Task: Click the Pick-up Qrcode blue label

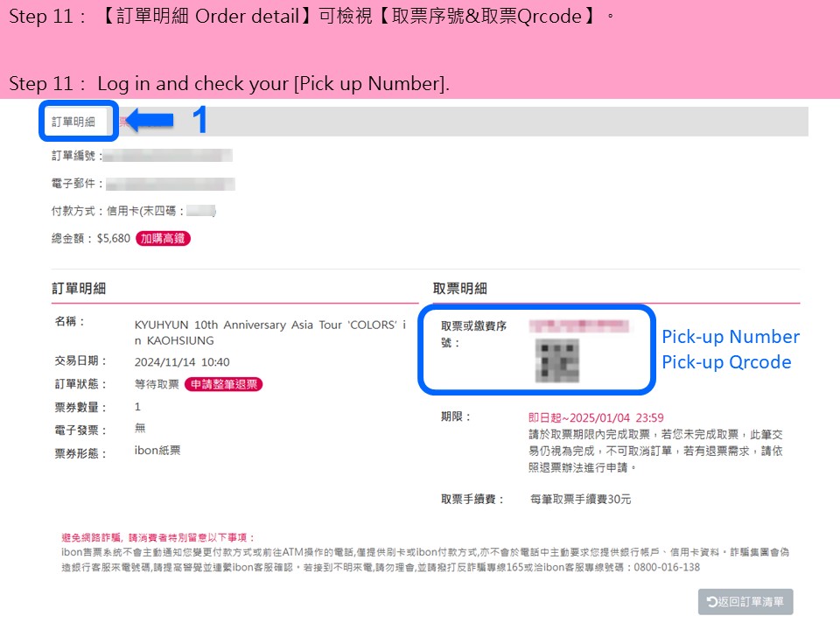Action: click(726, 362)
